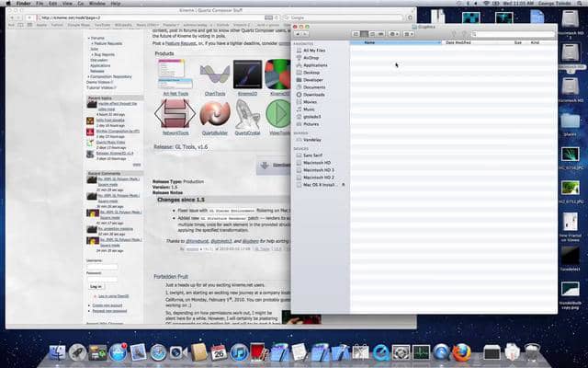Sort by the Size column header
The height and width of the screenshot is (368, 588).
click(x=520, y=43)
